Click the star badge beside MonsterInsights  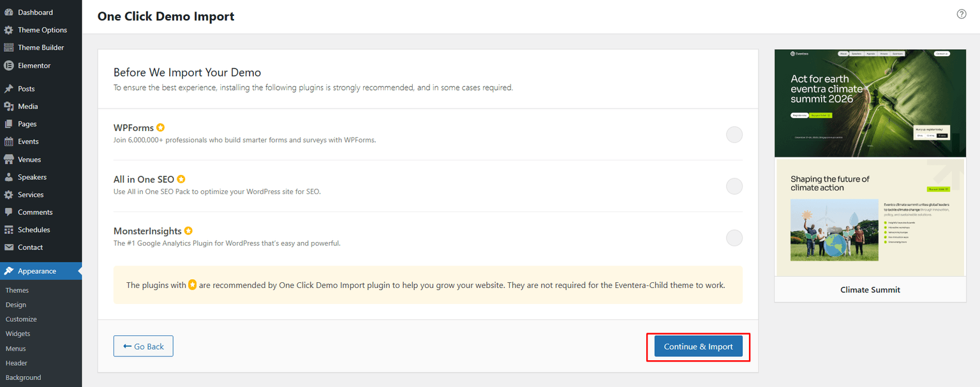point(189,231)
